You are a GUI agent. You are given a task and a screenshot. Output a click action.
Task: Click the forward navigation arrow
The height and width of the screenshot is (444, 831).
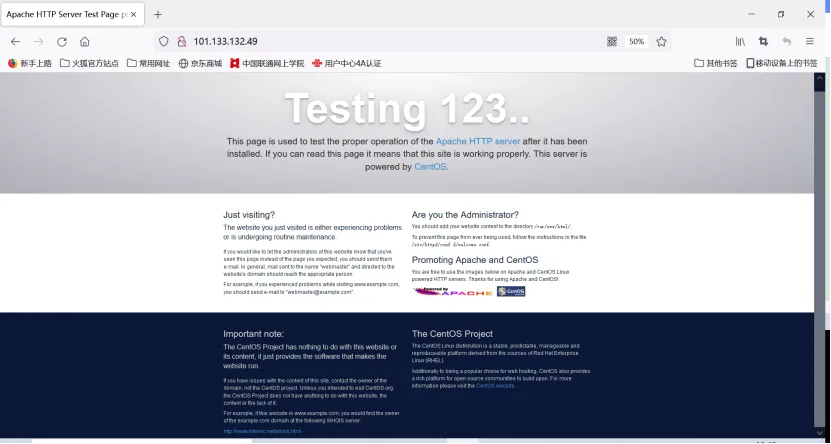(39, 42)
